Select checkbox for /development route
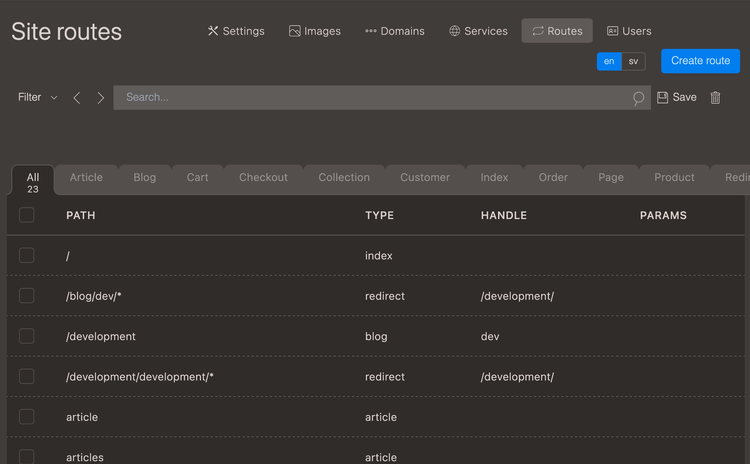750x464 pixels. click(x=27, y=336)
